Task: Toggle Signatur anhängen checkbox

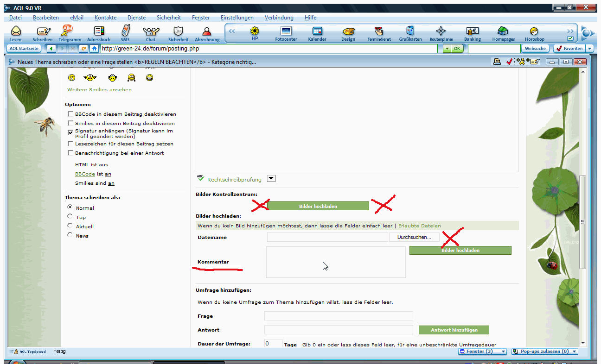Action: tap(70, 132)
